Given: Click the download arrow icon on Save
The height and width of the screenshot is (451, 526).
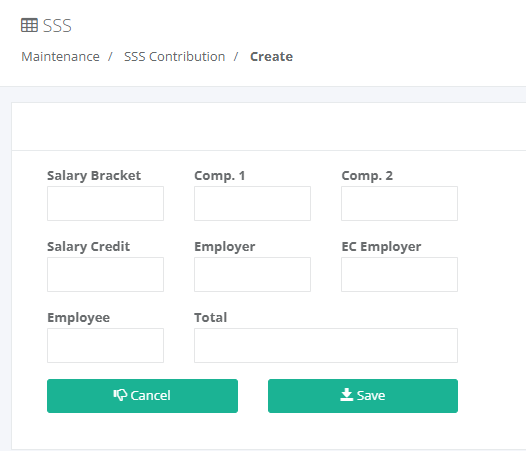Looking at the screenshot, I should [x=347, y=395].
